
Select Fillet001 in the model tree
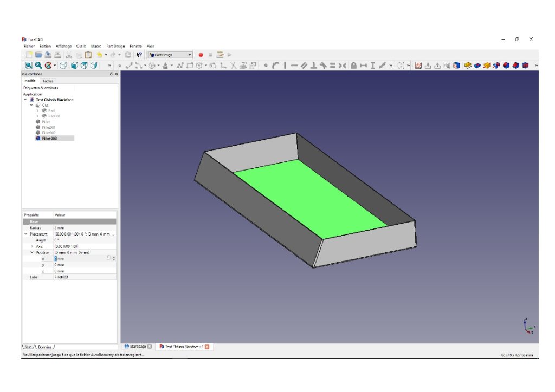point(48,127)
